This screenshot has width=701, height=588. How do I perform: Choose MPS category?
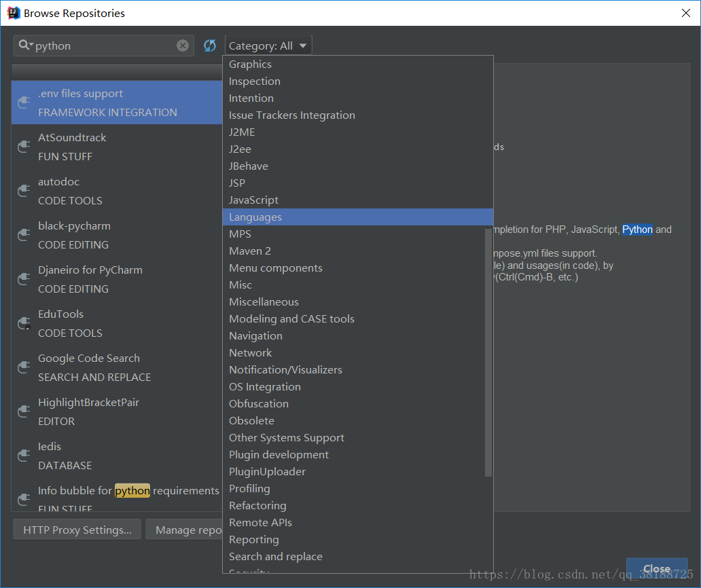[x=354, y=234]
